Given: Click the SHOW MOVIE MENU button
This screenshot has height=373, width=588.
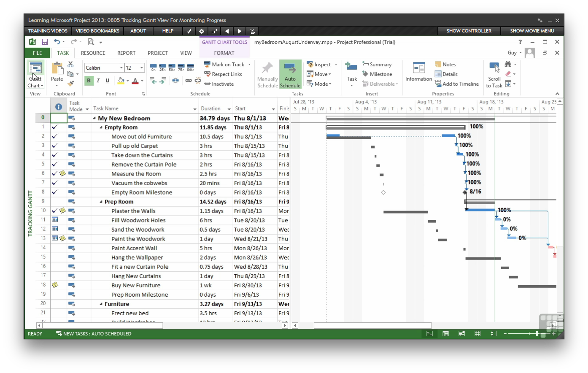Looking at the screenshot, I should click(532, 31).
